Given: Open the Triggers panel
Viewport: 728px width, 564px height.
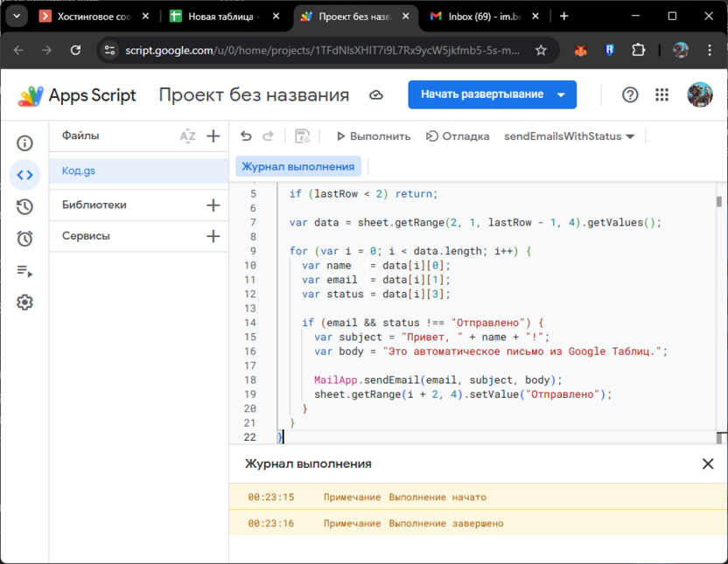Looking at the screenshot, I should (x=24, y=237).
